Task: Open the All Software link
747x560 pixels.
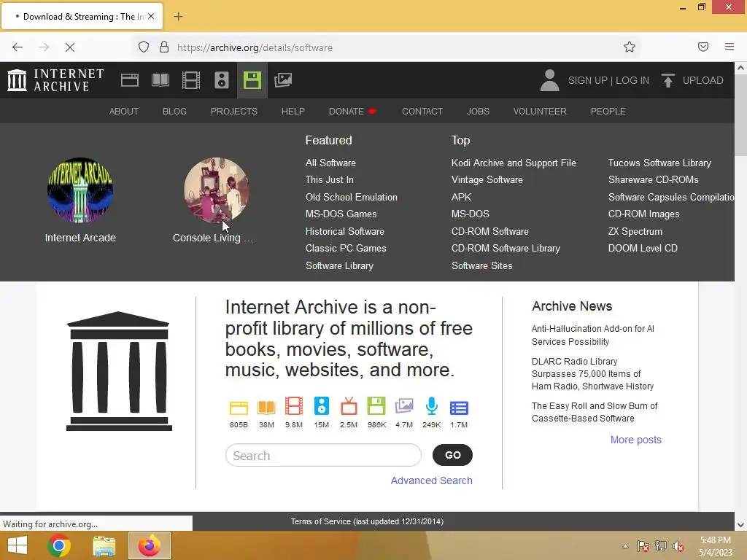Action: pos(330,163)
